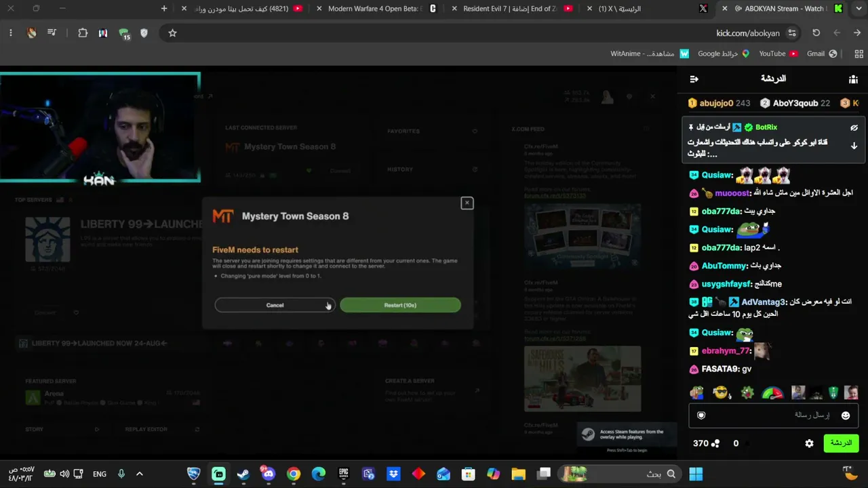Open AbuTommy user profile in chat
The image size is (868, 488).
pyautogui.click(x=724, y=266)
